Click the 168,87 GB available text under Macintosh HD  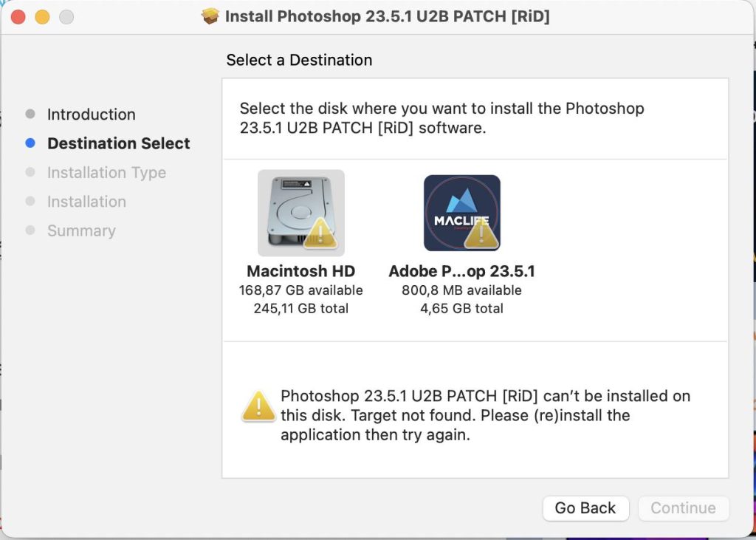coord(300,290)
